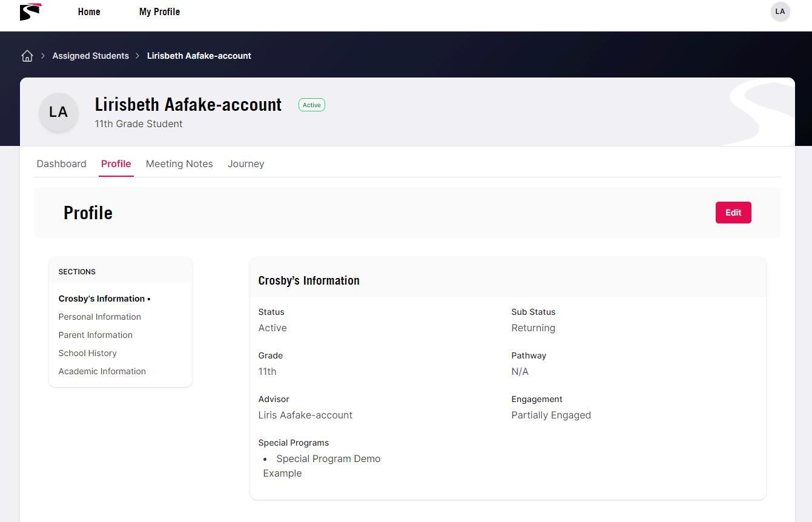Click the Lirisbeth Aafake-account breadcrumb
The width and height of the screenshot is (812, 522).
pos(199,56)
